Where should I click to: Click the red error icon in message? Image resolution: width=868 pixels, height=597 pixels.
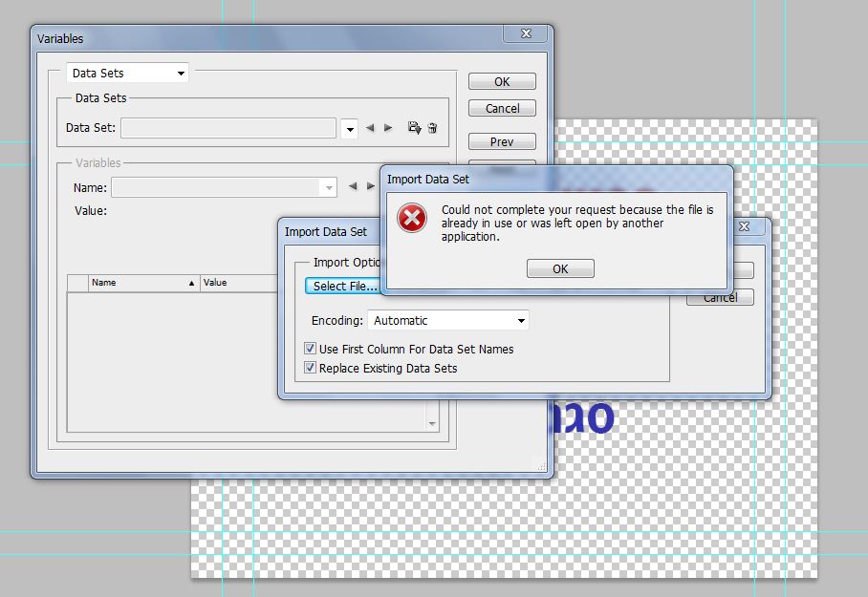click(x=412, y=218)
